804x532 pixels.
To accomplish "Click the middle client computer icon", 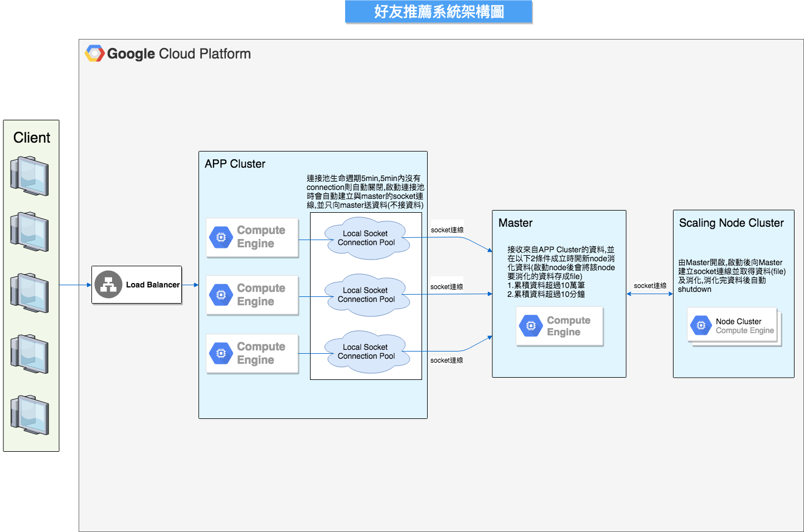I will [x=30, y=293].
